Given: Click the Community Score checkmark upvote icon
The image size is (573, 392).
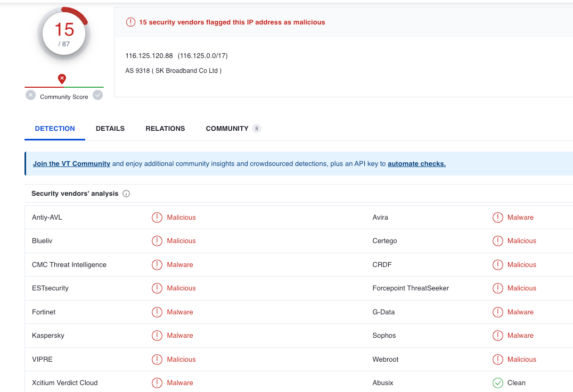Looking at the screenshot, I should [97, 95].
